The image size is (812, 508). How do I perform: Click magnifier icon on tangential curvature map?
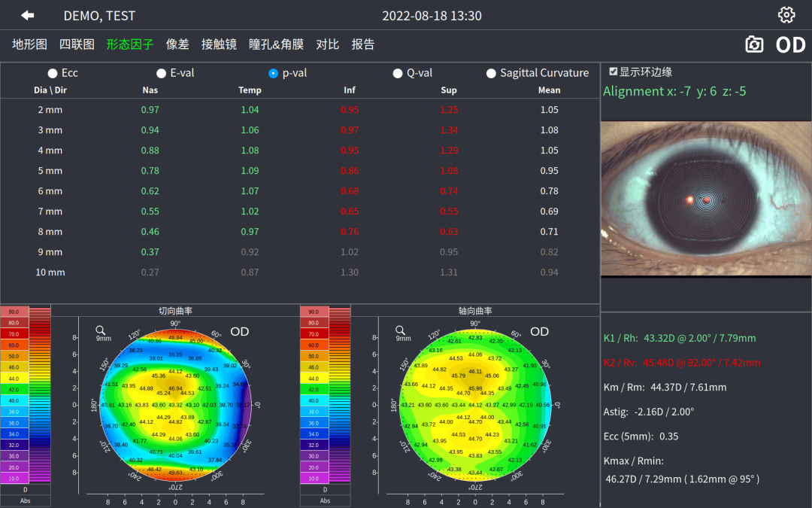(x=101, y=330)
